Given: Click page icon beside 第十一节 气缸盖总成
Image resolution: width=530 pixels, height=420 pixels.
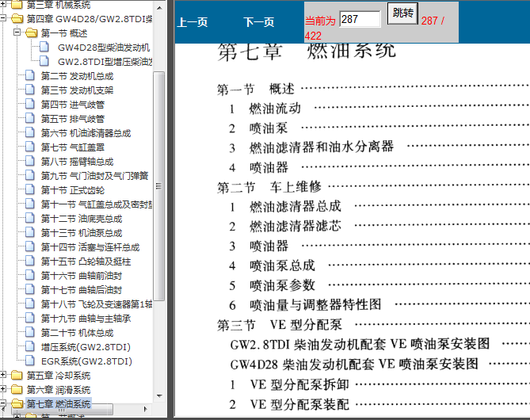Looking at the screenshot, I should click(x=30, y=204).
